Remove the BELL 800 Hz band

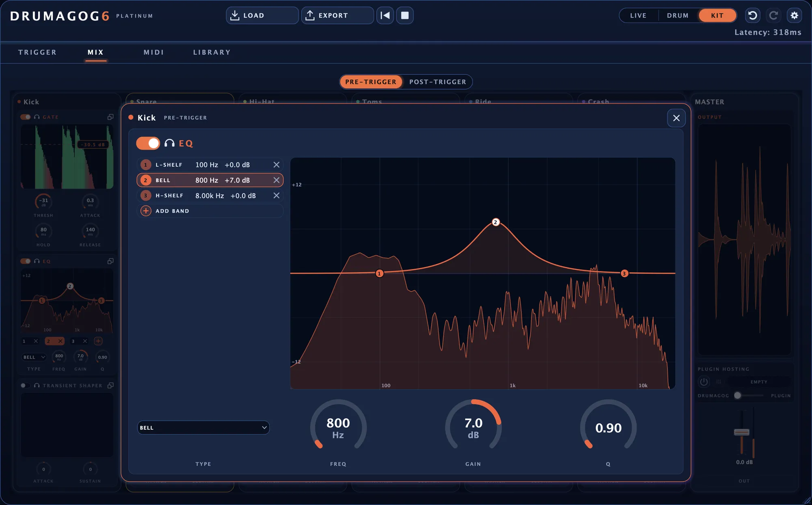pos(276,180)
